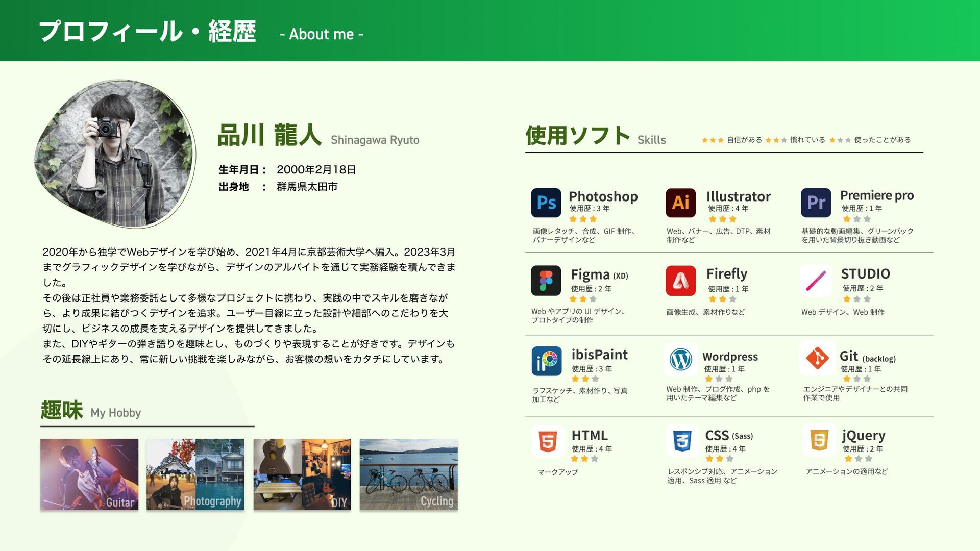Image resolution: width=980 pixels, height=551 pixels.
Task: Click the jQuery skill name
Action: click(x=864, y=436)
